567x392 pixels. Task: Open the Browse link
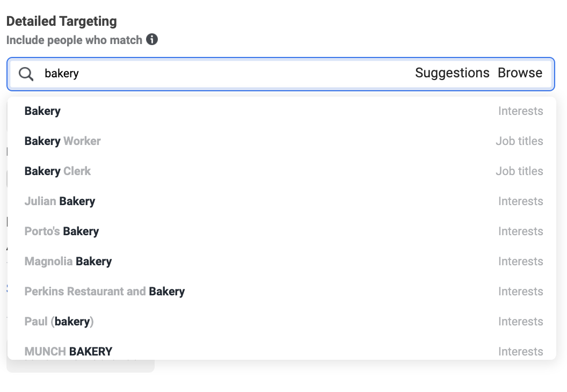[x=520, y=73]
